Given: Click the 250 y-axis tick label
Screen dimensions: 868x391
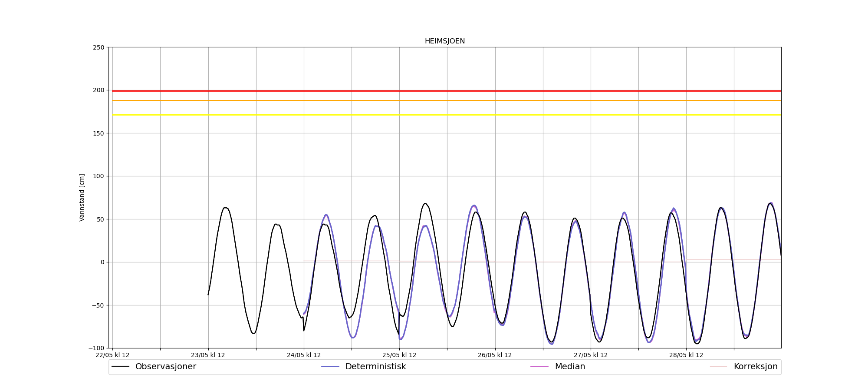Looking at the screenshot, I should [x=99, y=47].
